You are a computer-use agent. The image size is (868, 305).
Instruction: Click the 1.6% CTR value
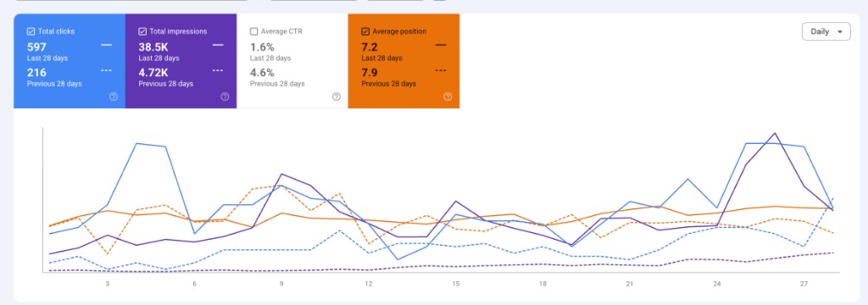coord(262,47)
